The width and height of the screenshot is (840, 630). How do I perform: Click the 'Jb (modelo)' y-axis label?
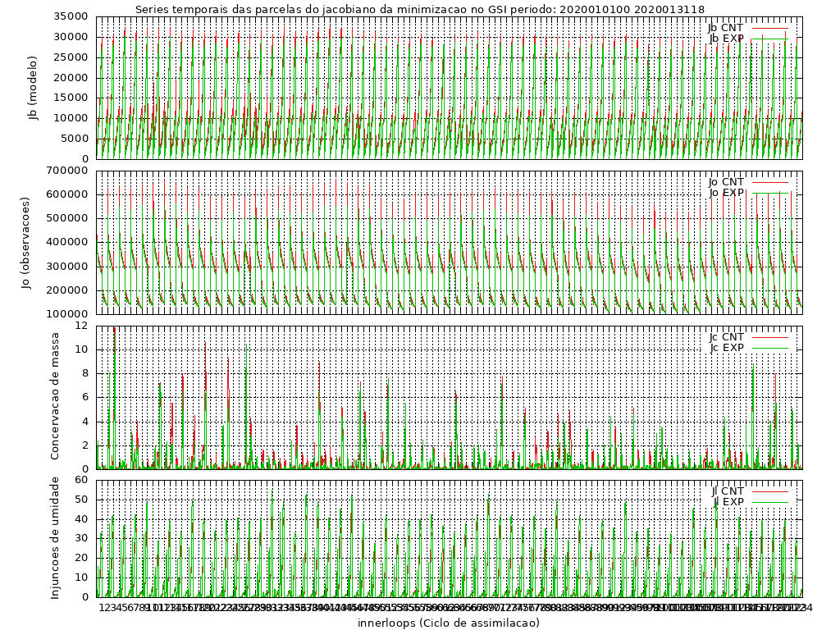click(33, 88)
